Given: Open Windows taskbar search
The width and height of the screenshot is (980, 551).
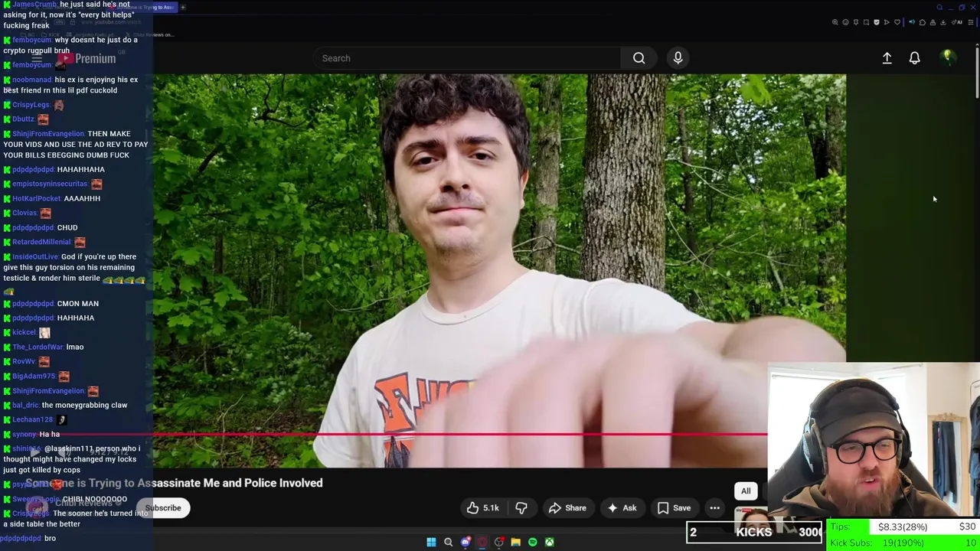Looking at the screenshot, I should coord(448,543).
